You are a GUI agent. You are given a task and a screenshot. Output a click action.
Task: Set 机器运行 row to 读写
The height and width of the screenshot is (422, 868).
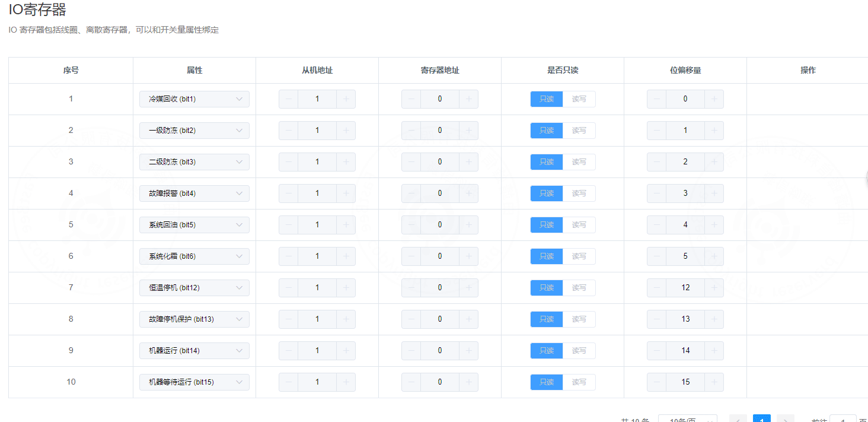coord(579,351)
